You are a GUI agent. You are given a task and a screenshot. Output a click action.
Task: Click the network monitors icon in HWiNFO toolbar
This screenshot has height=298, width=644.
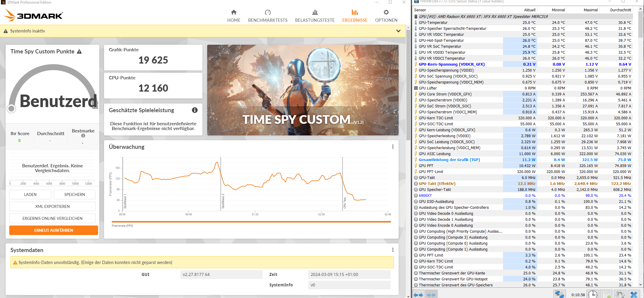[559, 294]
